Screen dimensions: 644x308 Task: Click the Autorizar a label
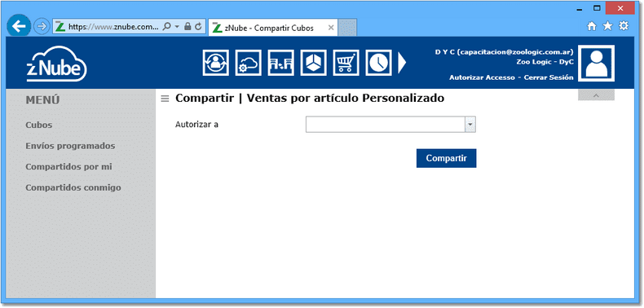[196, 125]
